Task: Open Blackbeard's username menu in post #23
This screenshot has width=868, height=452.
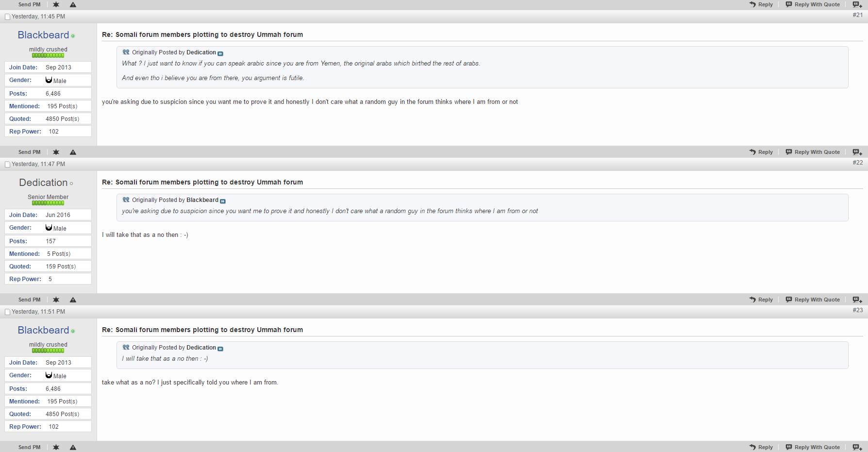Action: click(x=43, y=330)
